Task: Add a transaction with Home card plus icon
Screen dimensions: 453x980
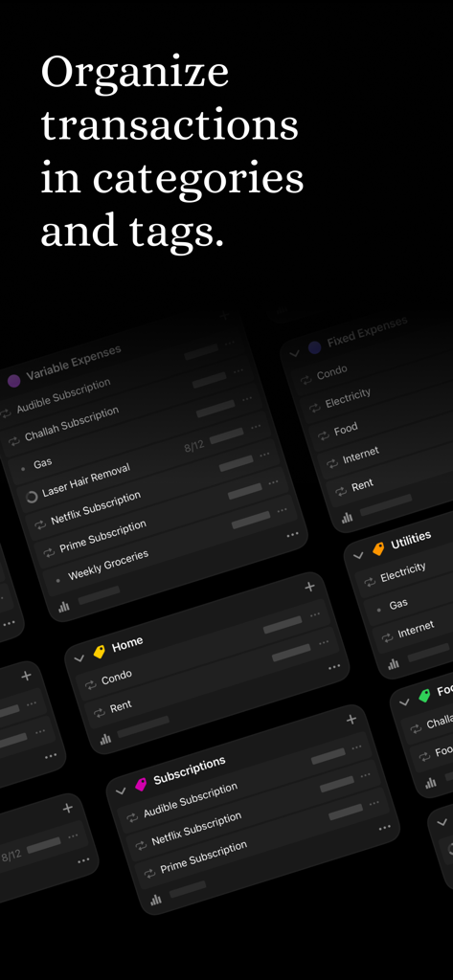Action: click(x=309, y=587)
